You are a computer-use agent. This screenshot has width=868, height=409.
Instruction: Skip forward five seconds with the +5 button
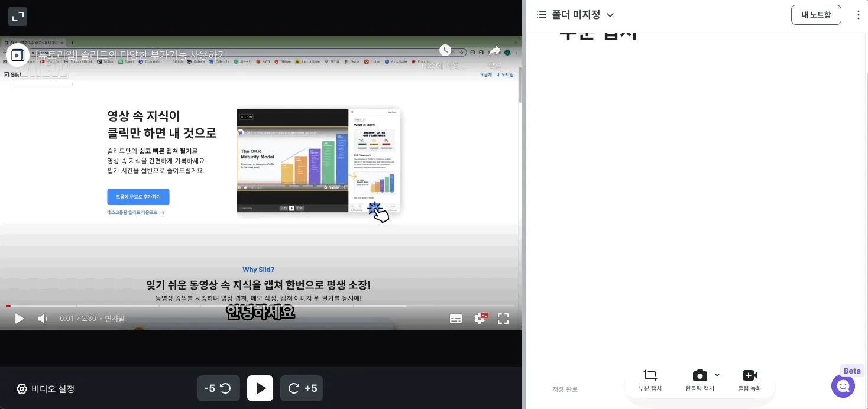(x=302, y=388)
